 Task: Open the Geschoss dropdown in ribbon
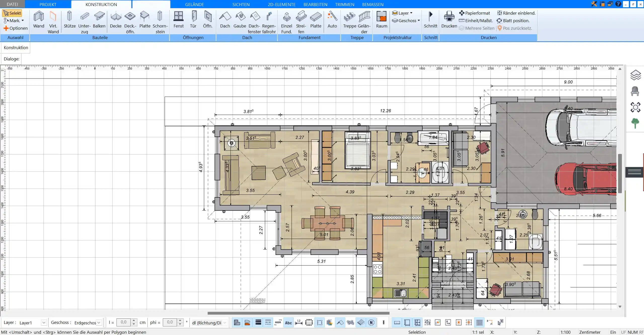406,21
